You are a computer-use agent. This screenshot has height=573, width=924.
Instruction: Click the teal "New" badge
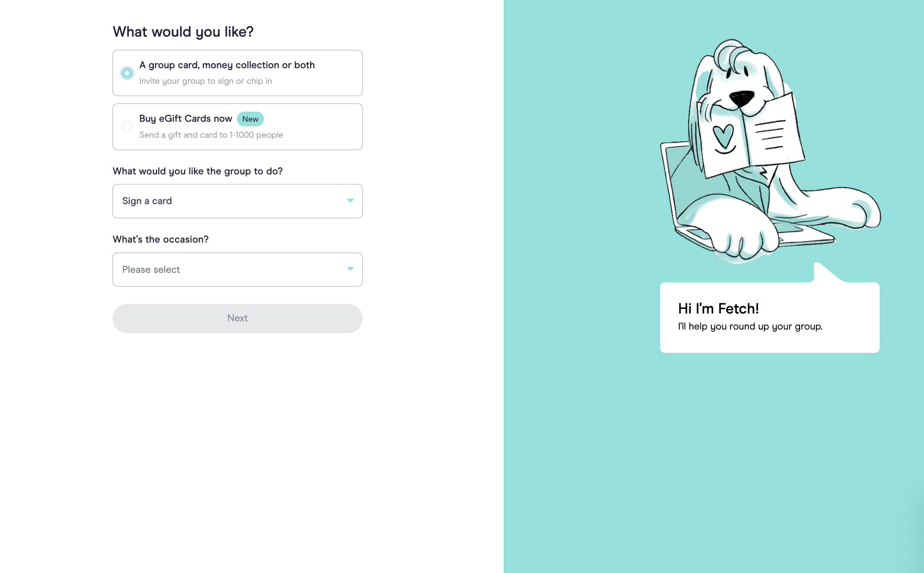tap(250, 119)
